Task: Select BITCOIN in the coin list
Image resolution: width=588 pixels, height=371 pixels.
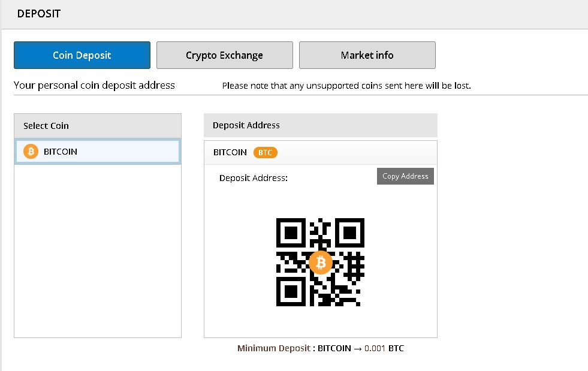Action: [98, 152]
